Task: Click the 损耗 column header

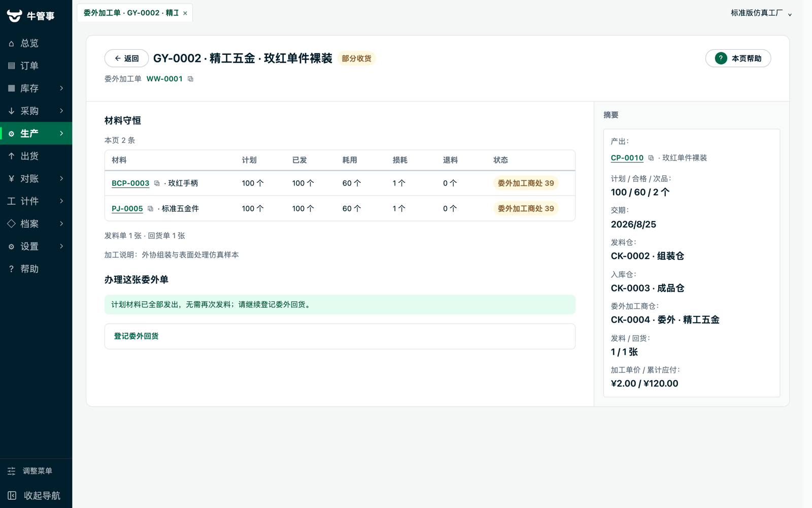Action: click(x=400, y=160)
